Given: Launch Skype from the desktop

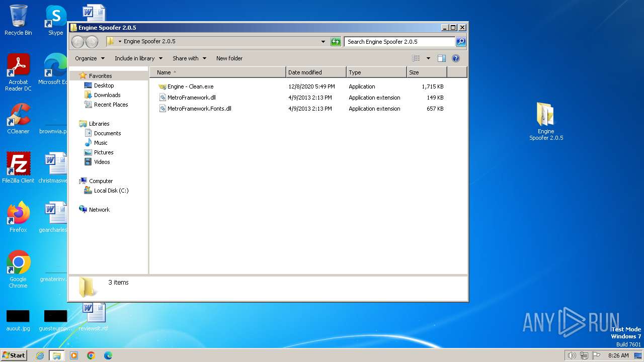Looking at the screenshot, I should pyautogui.click(x=55, y=20).
